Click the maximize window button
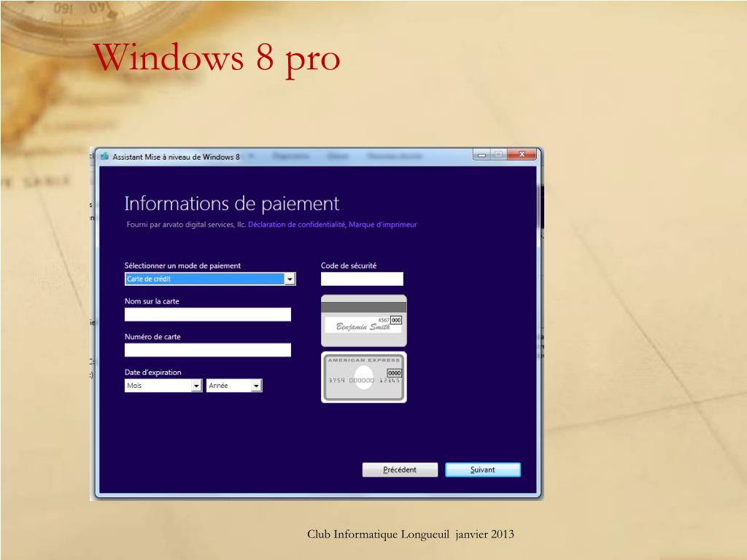Screen dimensions: 747x560 [499, 155]
